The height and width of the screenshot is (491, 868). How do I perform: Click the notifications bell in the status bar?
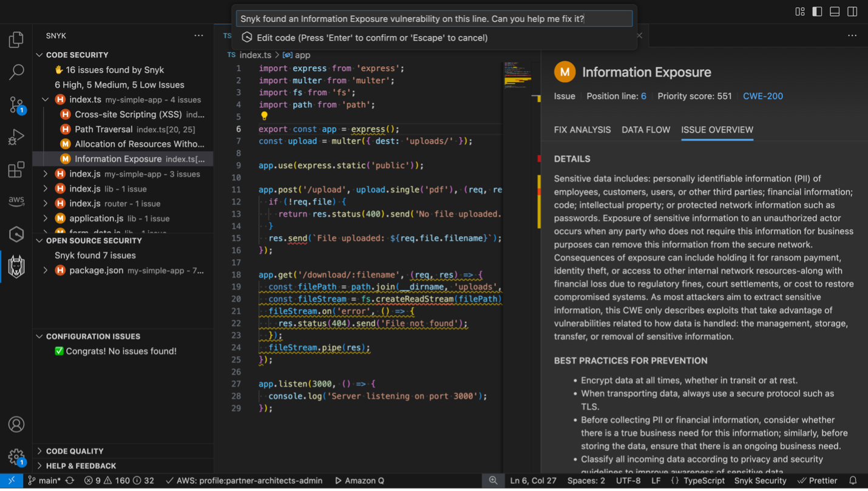(x=853, y=480)
